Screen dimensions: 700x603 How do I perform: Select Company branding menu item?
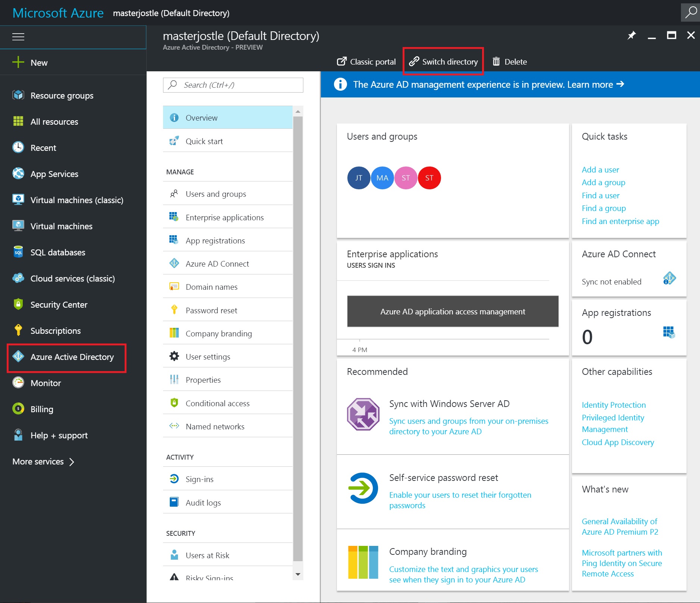[228, 333]
